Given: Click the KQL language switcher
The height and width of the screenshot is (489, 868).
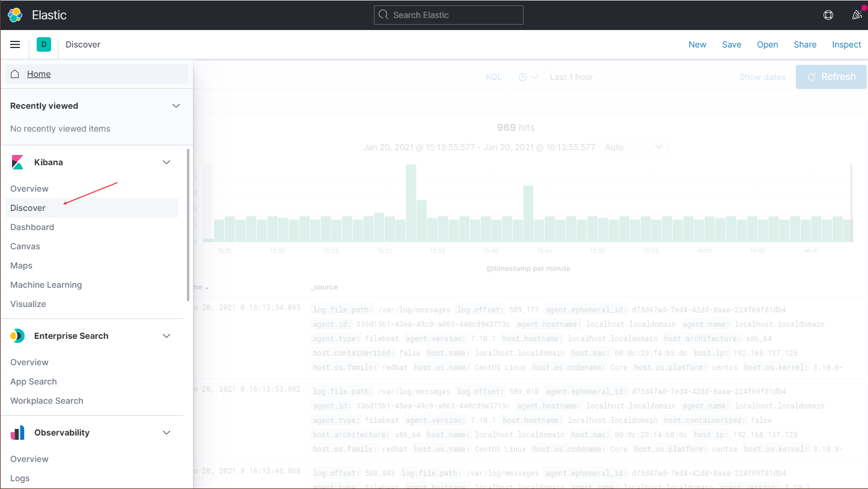Looking at the screenshot, I should [x=494, y=77].
